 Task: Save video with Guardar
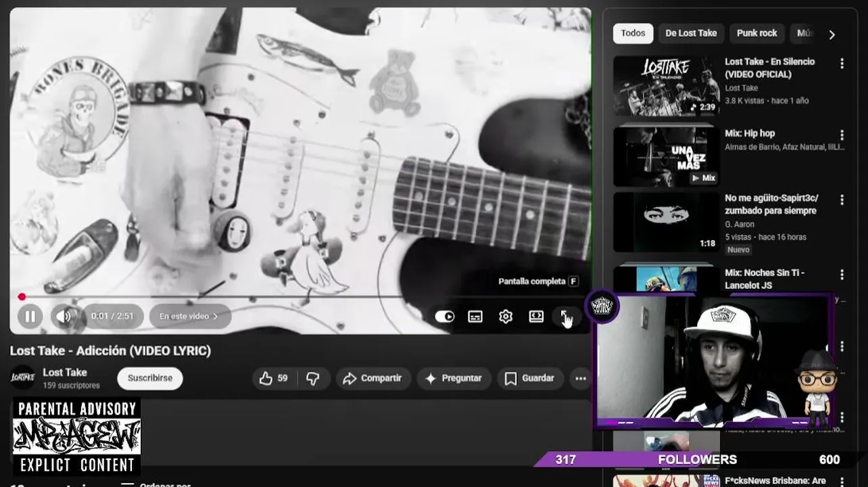click(x=530, y=378)
